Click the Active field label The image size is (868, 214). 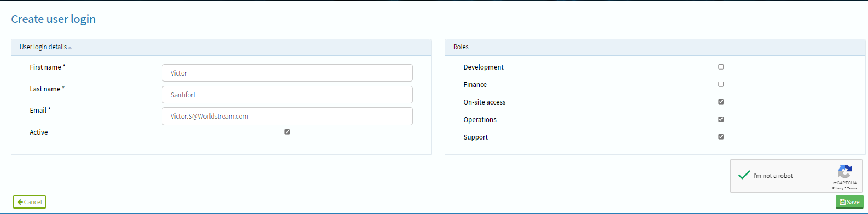39,132
